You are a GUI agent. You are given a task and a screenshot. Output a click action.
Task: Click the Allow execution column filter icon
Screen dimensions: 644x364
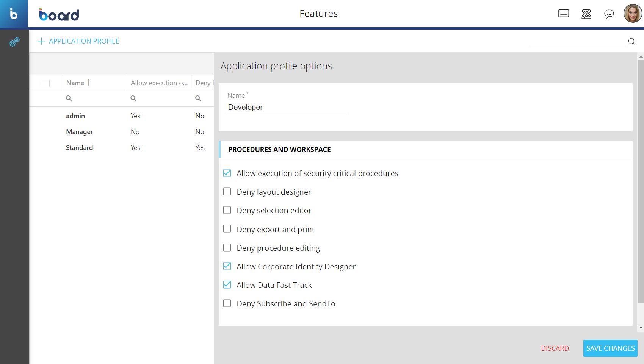[133, 98]
